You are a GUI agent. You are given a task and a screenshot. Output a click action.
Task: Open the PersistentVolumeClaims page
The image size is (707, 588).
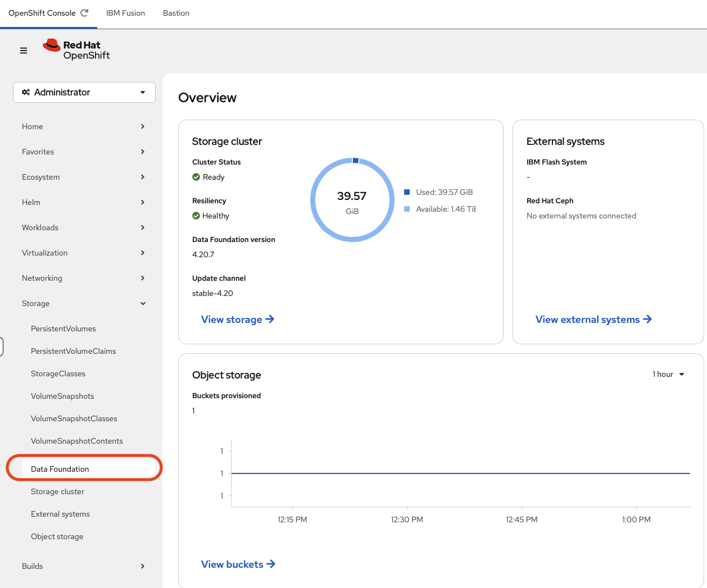click(73, 351)
